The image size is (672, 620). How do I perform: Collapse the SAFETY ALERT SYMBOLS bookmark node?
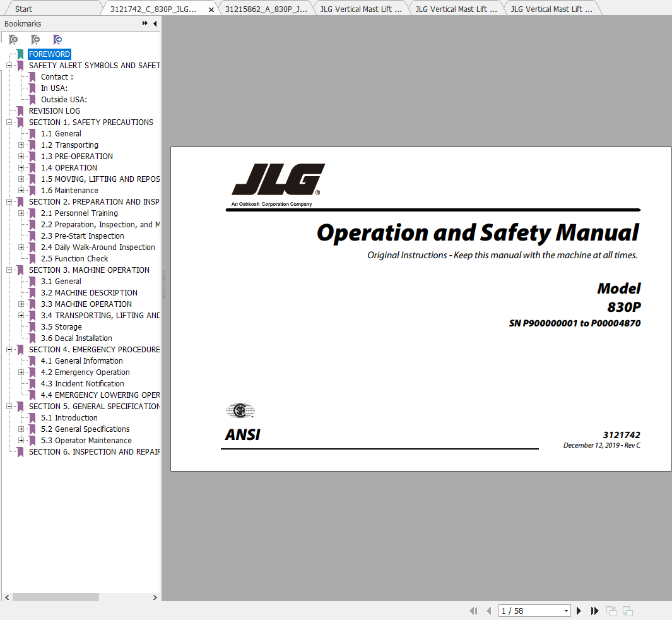coord(9,66)
